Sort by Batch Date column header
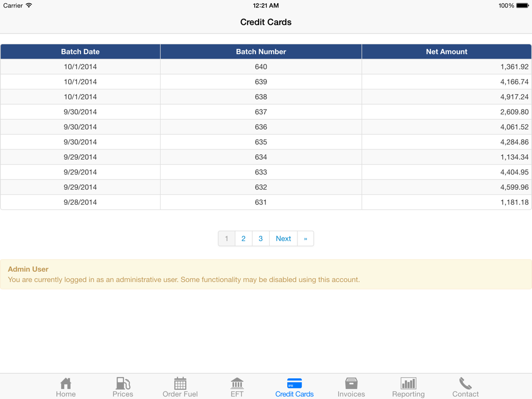This screenshot has width=532, height=399. click(x=80, y=52)
